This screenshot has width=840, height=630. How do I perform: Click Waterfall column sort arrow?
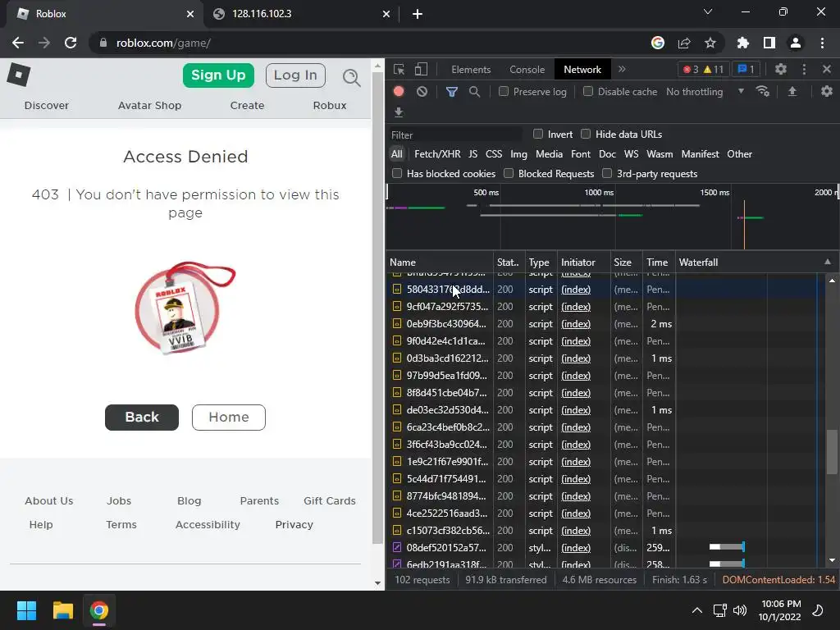pos(828,262)
